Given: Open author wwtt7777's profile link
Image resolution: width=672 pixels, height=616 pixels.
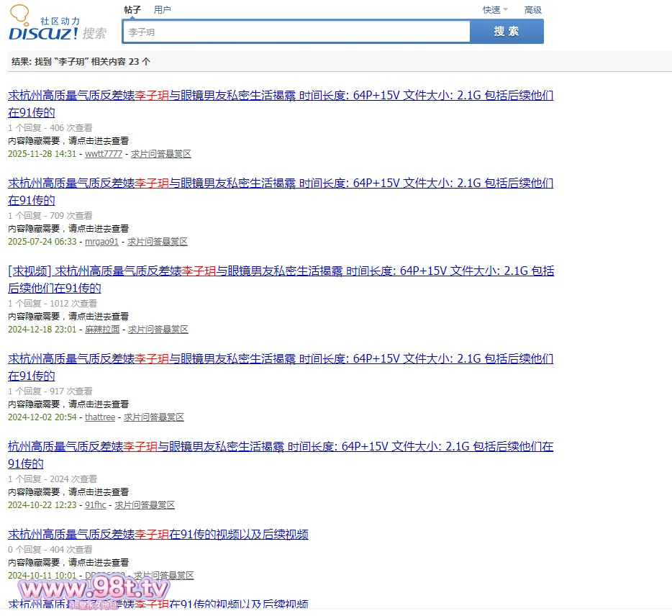Looking at the screenshot, I should coord(104,154).
